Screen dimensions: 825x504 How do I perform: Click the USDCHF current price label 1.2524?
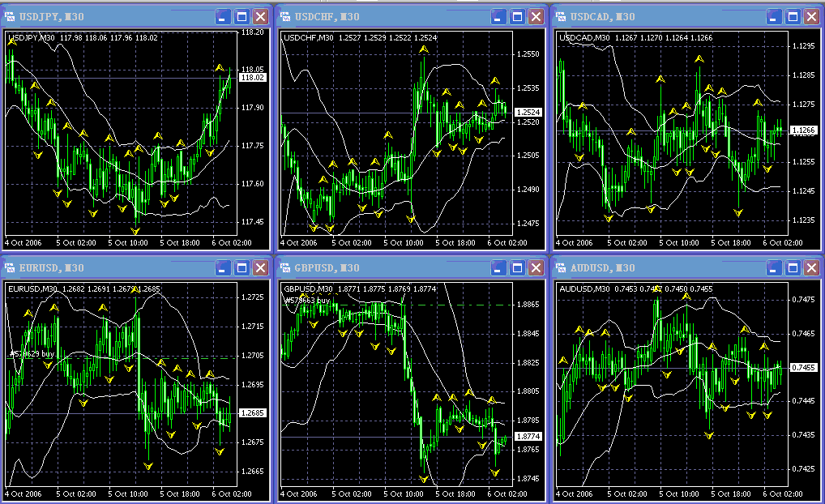tap(528, 112)
